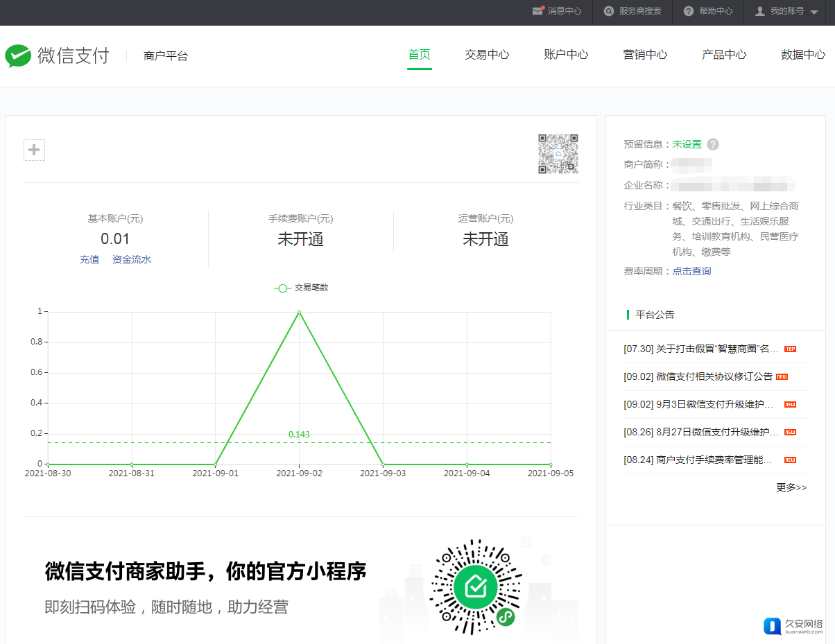Click the TOP badge on 07.30 notice
The image size is (835, 644).
click(790, 349)
